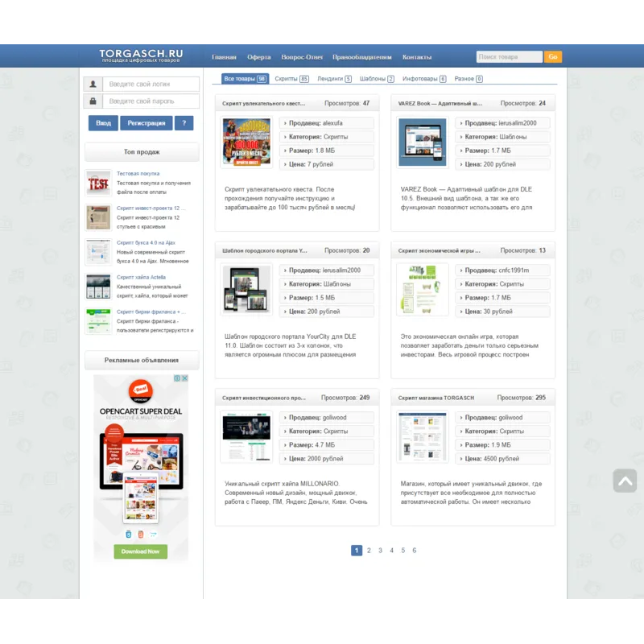Switch to the Скрипты category tab
The image size is (644, 644).
291,79
